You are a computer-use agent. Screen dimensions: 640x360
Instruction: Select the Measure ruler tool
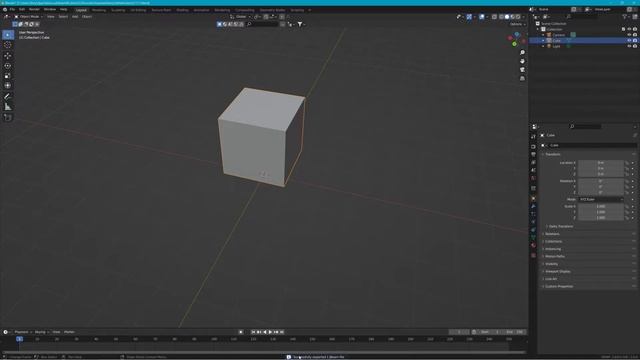(x=8, y=107)
